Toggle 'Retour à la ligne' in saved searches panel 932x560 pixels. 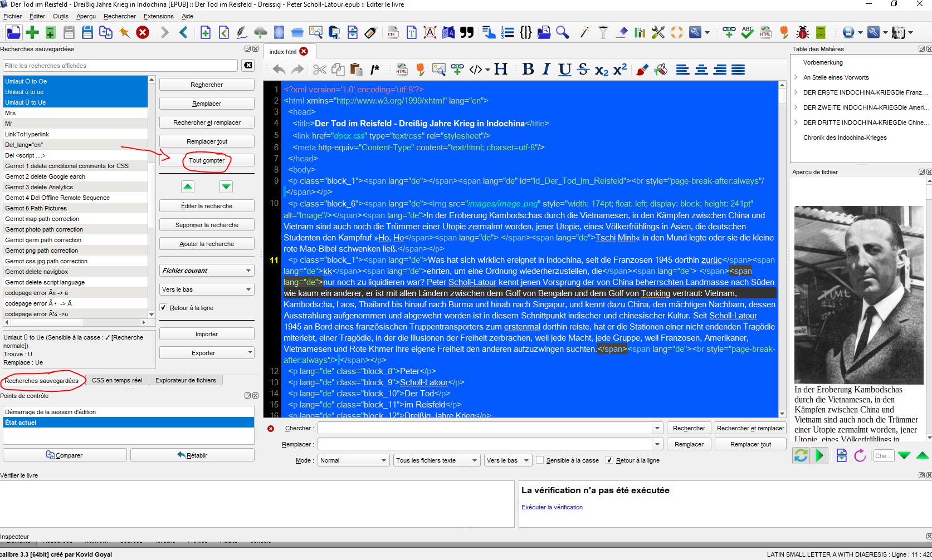[163, 308]
